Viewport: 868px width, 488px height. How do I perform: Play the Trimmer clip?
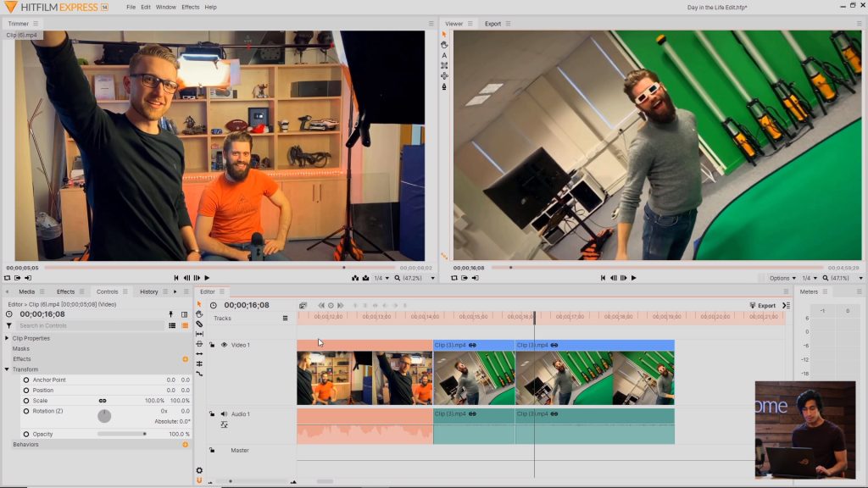click(x=207, y=278)
